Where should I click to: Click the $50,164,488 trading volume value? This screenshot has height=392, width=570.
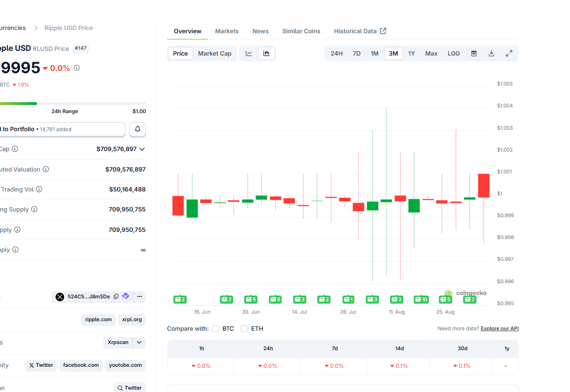tap(127, 189)
